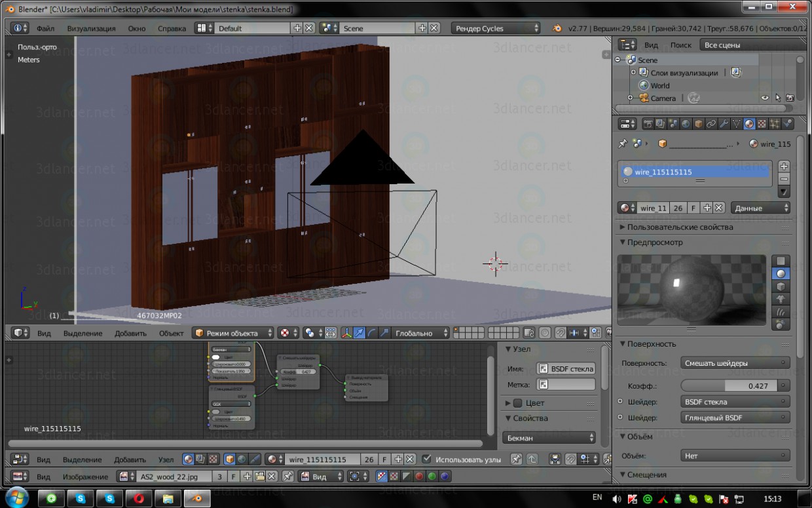Screen dimensions: 812x508
Task: Open the 'Глобально' orientation dropdown
Action: 420,333
